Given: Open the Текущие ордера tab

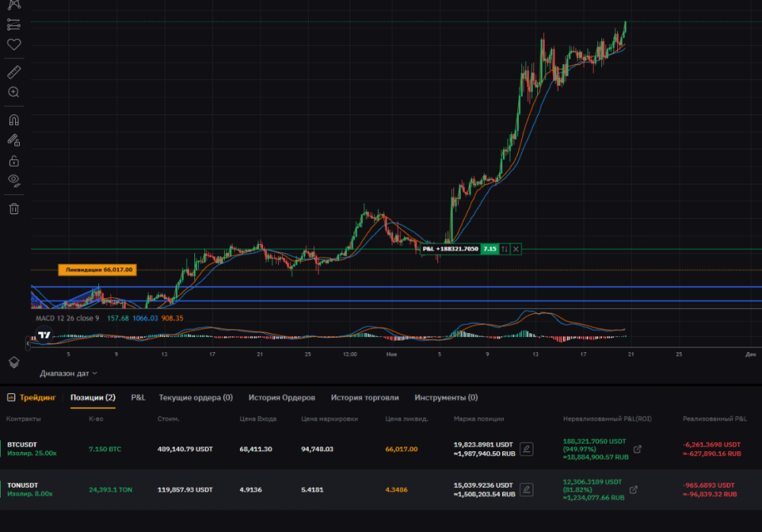Looking at the screenshot, I should 195,397.
